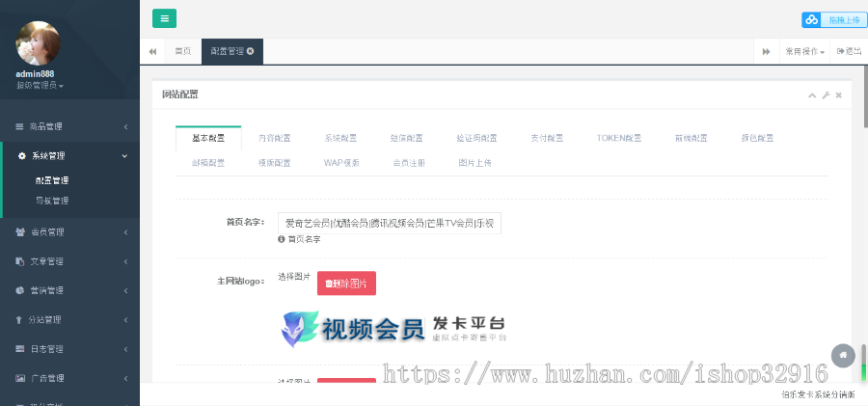Click the admin avatar picture
The image size is (868, 406).
tap(39, 43)
